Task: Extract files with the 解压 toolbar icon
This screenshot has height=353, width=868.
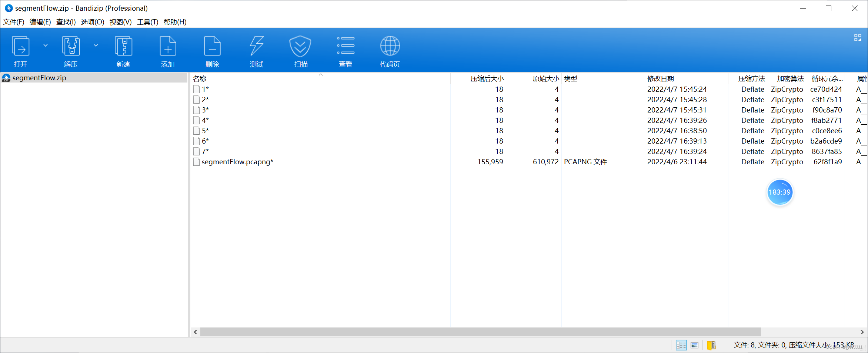Action: pos(71,51)
